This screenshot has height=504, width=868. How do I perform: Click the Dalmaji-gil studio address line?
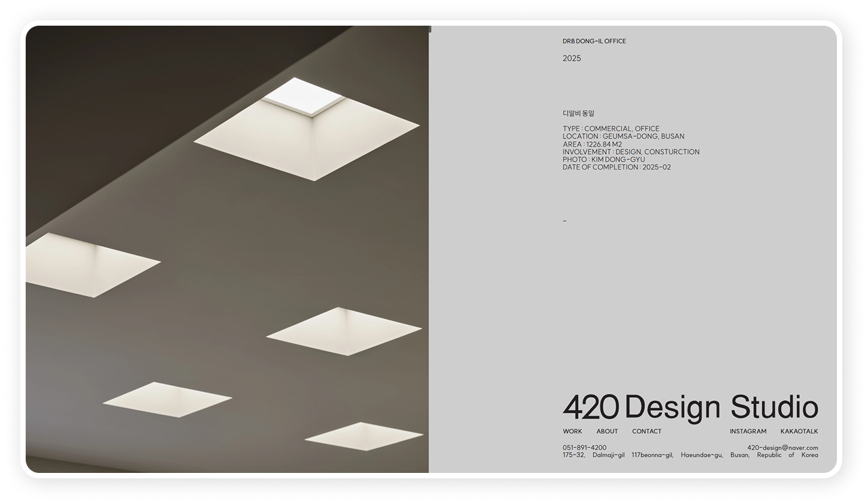pyautogui.click(x=690, y=455)
